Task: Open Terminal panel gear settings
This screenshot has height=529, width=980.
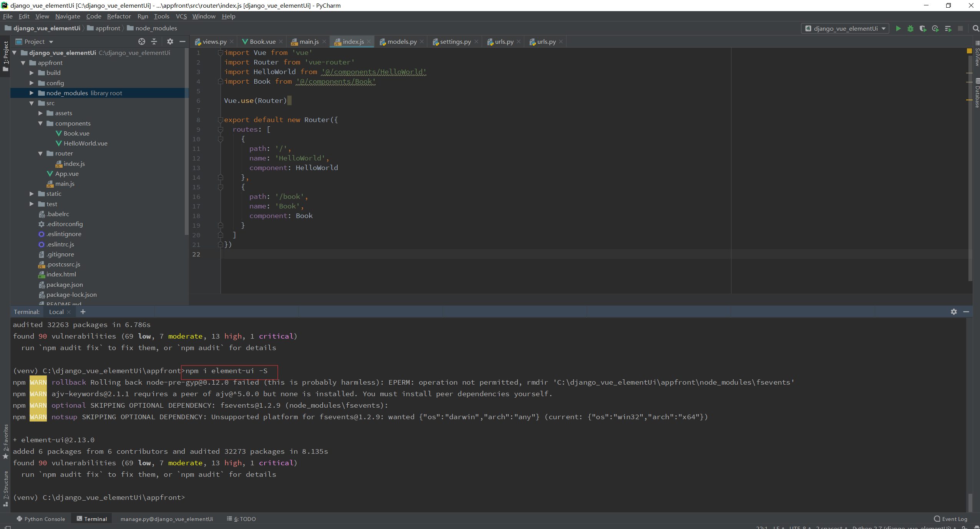Action: [x=954, y=312]
